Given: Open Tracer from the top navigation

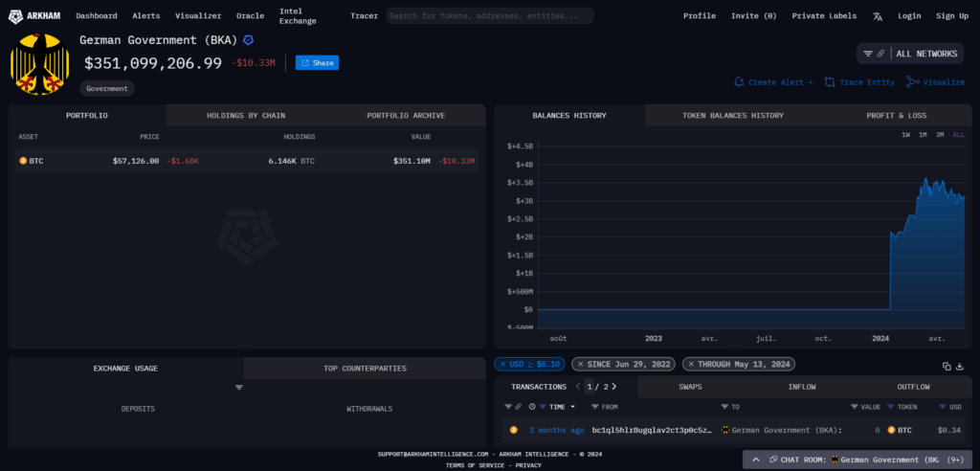Looking at the screenshot, I should click(364, 16).
